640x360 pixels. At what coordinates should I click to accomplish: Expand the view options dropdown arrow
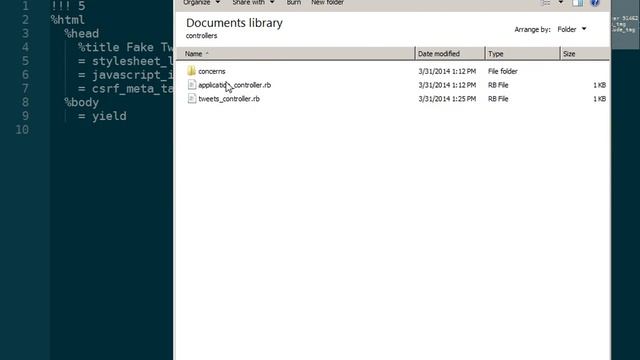click(x=561, y=2)
